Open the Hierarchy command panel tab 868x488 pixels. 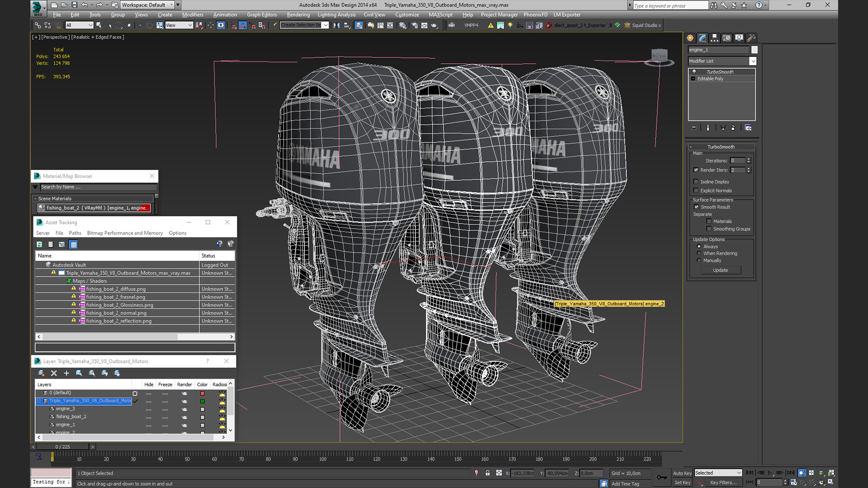pyautogui.click(x=714, y=38)
